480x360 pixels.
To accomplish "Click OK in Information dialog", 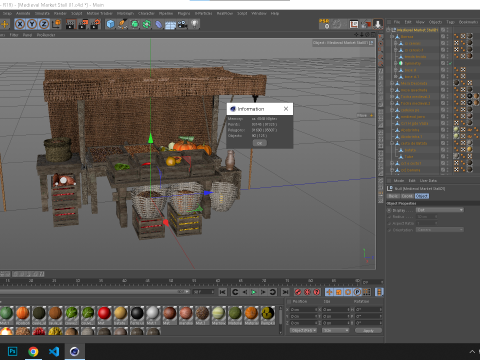I will tap(259, 143).
